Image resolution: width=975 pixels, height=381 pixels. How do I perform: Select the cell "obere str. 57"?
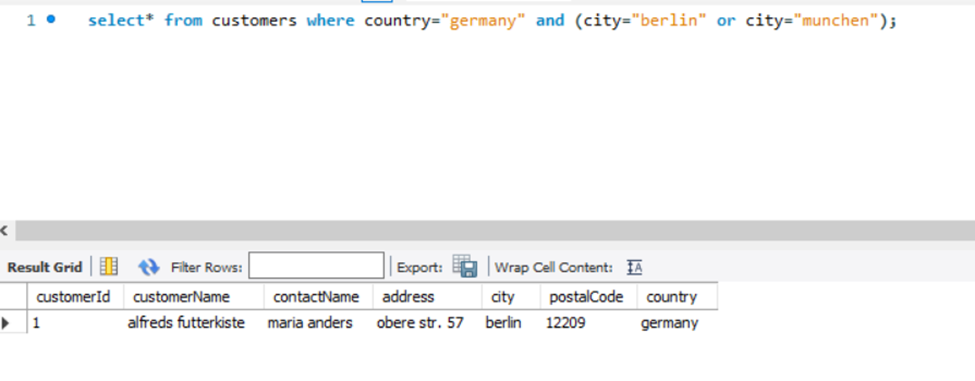click(x=427, y=323)
